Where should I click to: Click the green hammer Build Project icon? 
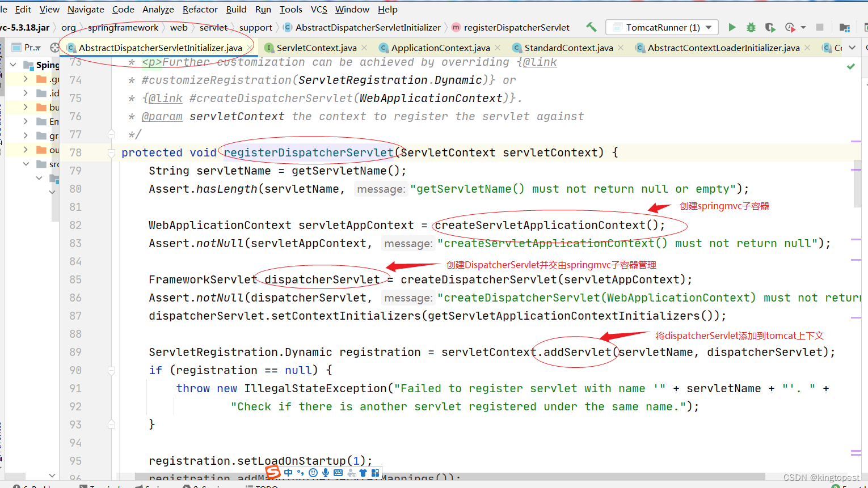(591, 27)
